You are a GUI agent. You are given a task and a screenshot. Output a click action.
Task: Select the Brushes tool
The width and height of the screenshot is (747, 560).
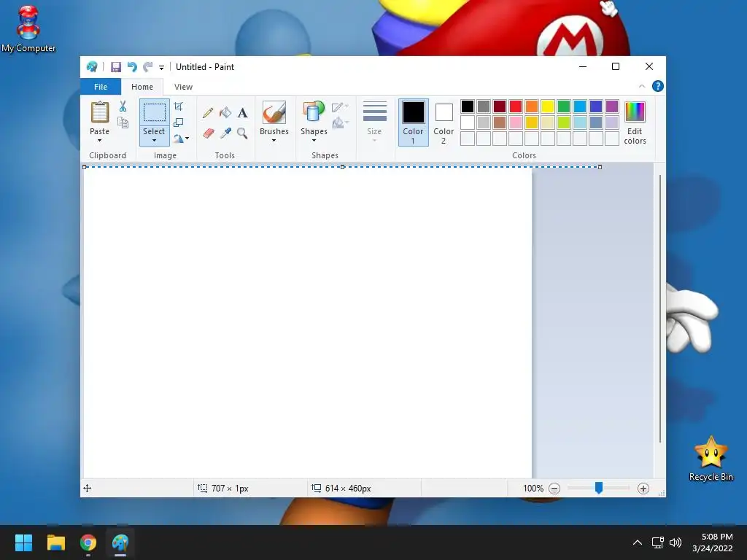[x=274, y=113]
